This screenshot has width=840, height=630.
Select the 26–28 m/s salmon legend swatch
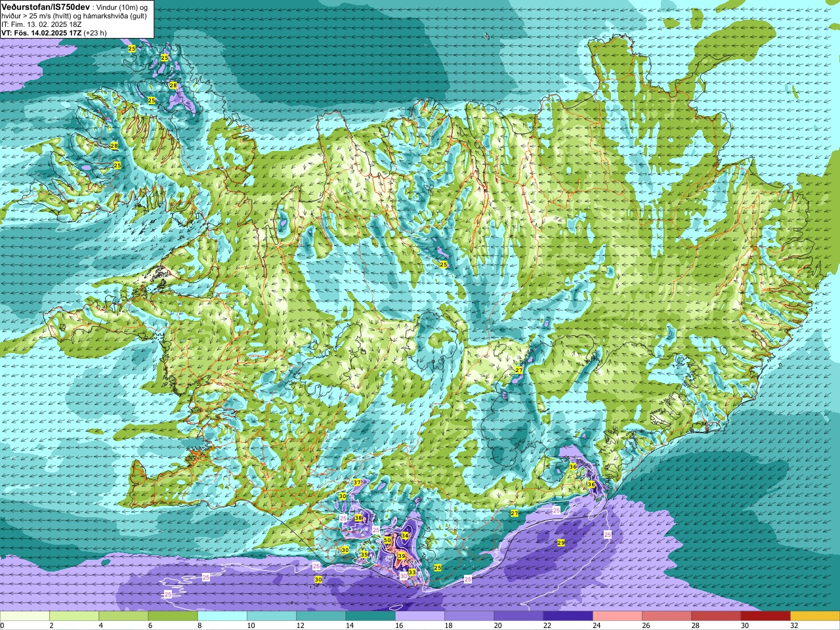pos(667,616)
